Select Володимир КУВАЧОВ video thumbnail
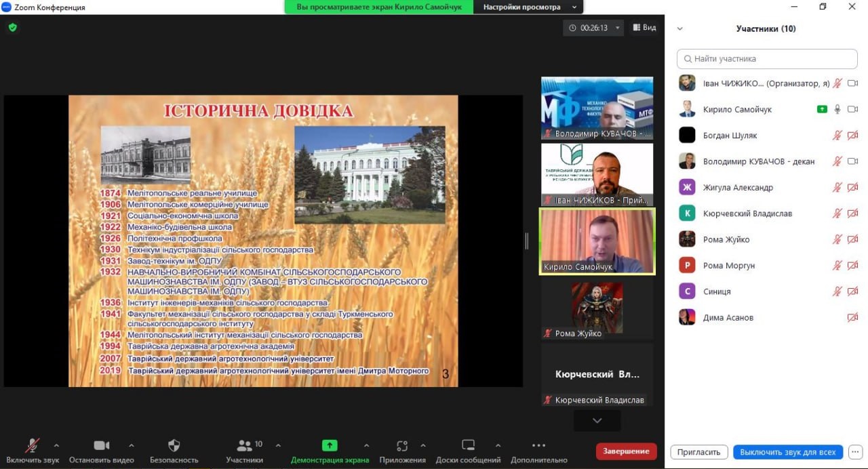The height and width of the screenshot is (469, 868). point(597,108)
